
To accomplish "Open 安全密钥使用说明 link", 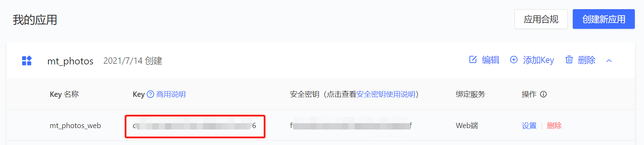I will click(x=386, y=94).
